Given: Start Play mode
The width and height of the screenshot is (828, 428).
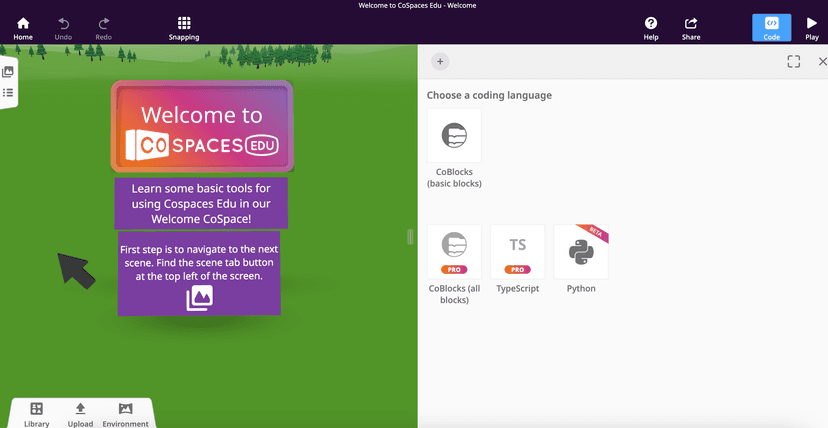Looking at the screenshot, I should 812,28.
